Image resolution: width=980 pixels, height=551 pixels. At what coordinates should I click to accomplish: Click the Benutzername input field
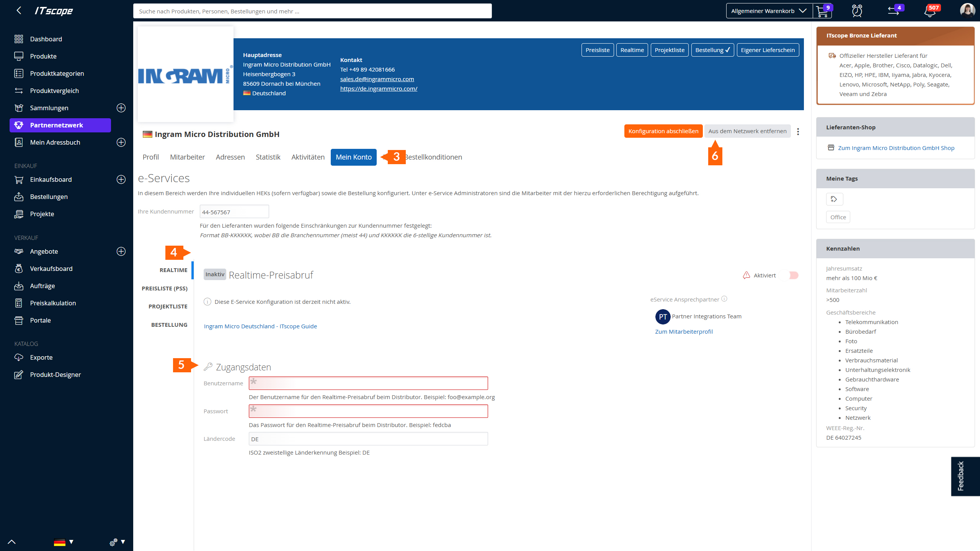tap(368, 383)
